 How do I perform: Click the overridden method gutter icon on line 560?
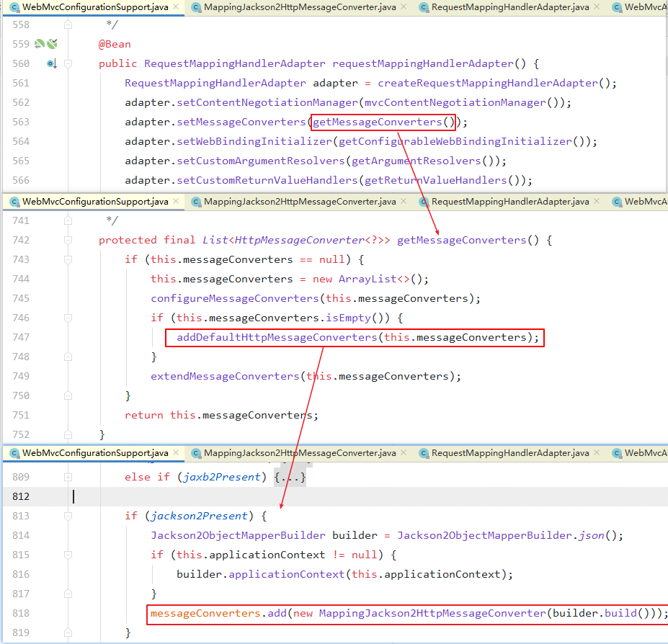pyautogui.click(x=51, y=63)
